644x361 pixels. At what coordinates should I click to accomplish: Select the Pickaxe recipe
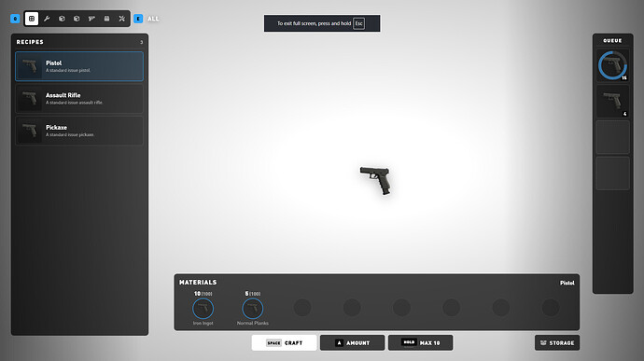(x=79, y=131)
